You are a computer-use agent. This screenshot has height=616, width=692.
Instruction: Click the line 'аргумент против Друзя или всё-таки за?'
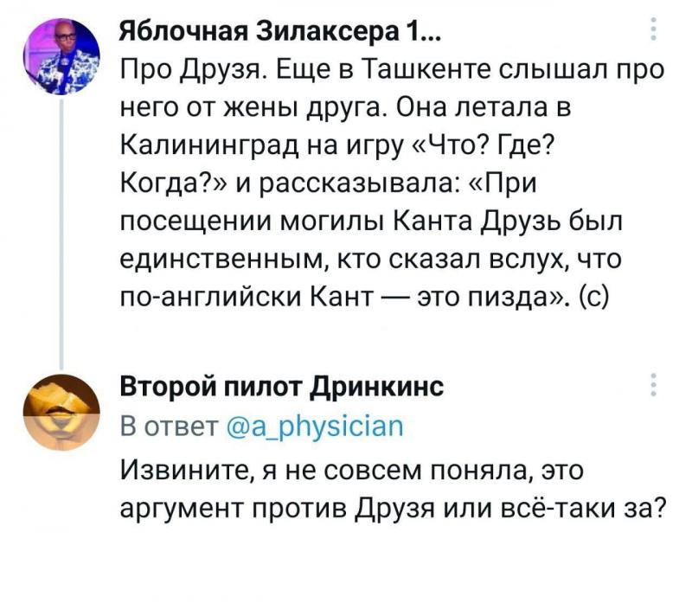tap(393, 509)
